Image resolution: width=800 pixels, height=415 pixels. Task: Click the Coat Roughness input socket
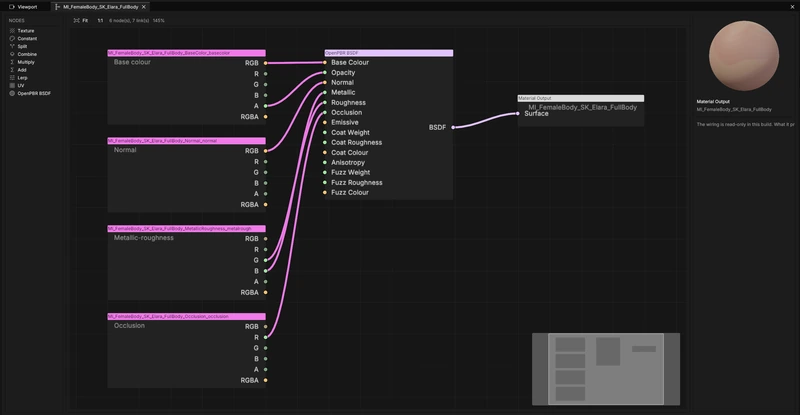[324, 142]
